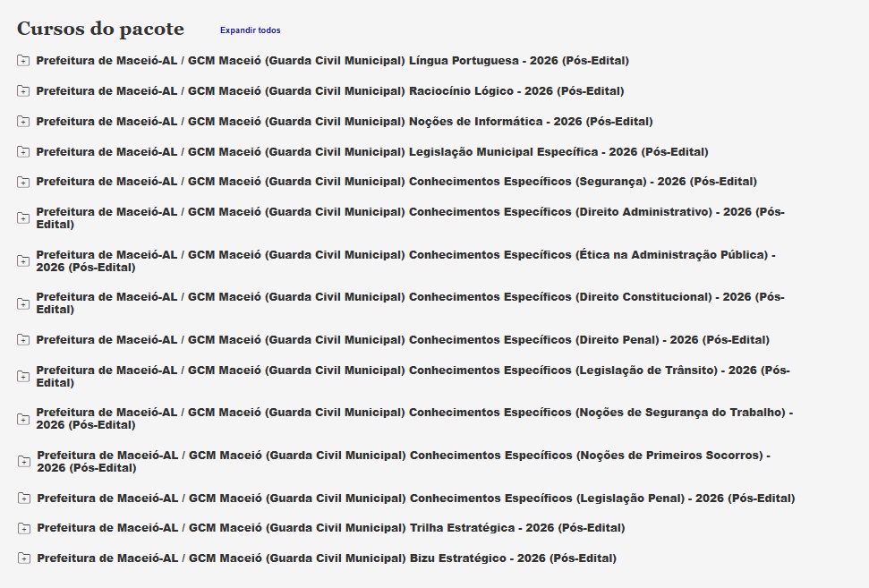The width and height of the screenshot is (869, 588).
Task: Click folder icon beside Direito Administrativo course
Action: point(23,219)
